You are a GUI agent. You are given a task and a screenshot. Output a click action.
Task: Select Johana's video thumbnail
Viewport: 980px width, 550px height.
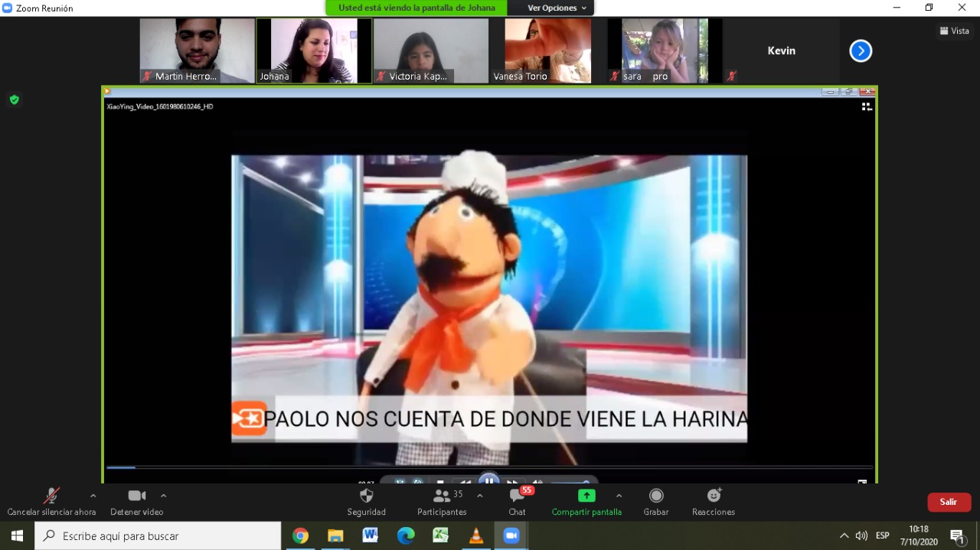point(314,50)
